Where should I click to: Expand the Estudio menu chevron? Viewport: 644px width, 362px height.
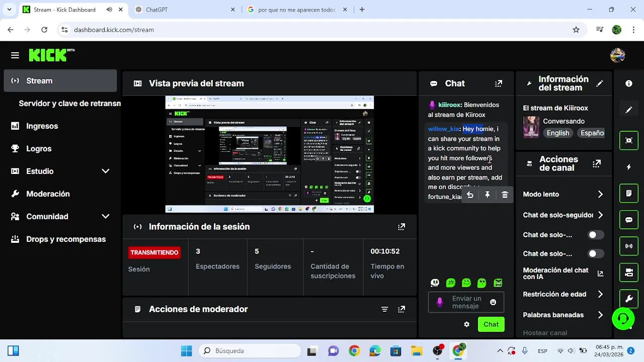[x=106, y=171]
